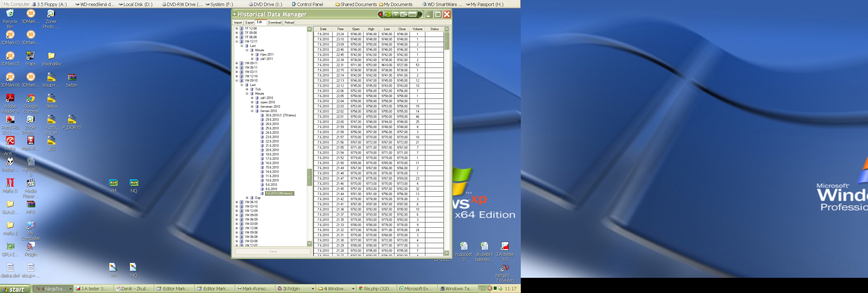Expand the srpen 2010 month node
This screenshot has width=868, height=293.
click(252, 102)
